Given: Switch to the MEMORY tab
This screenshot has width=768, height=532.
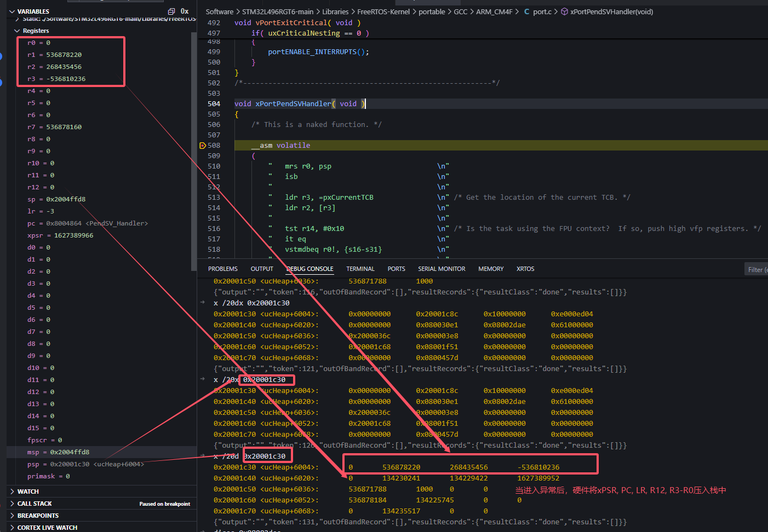Looking at the screenshot, I should pyautogui.click(x=491, y=269).
